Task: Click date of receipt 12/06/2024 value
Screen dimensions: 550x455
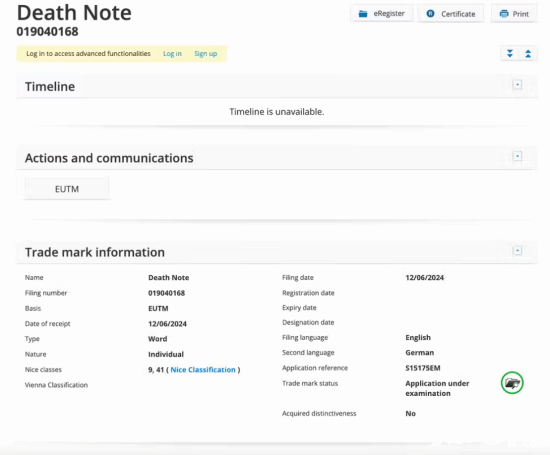Action: coord(167,324)
